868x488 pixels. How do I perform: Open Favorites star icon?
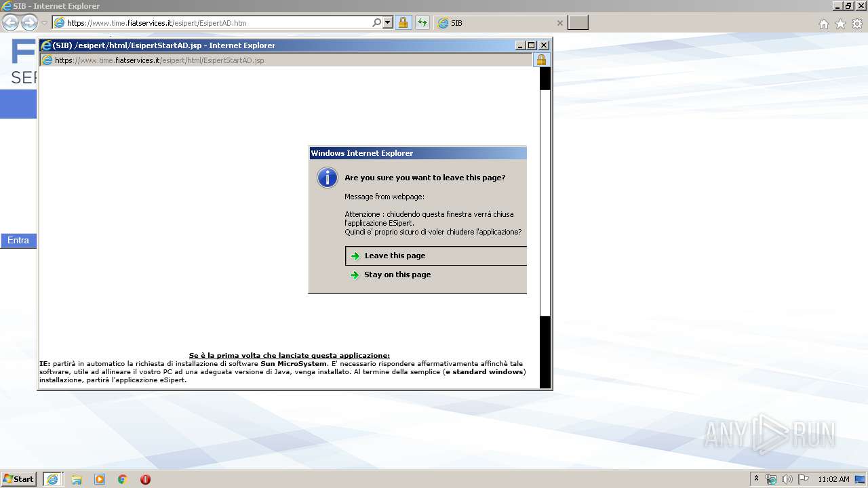click(840, 24)
